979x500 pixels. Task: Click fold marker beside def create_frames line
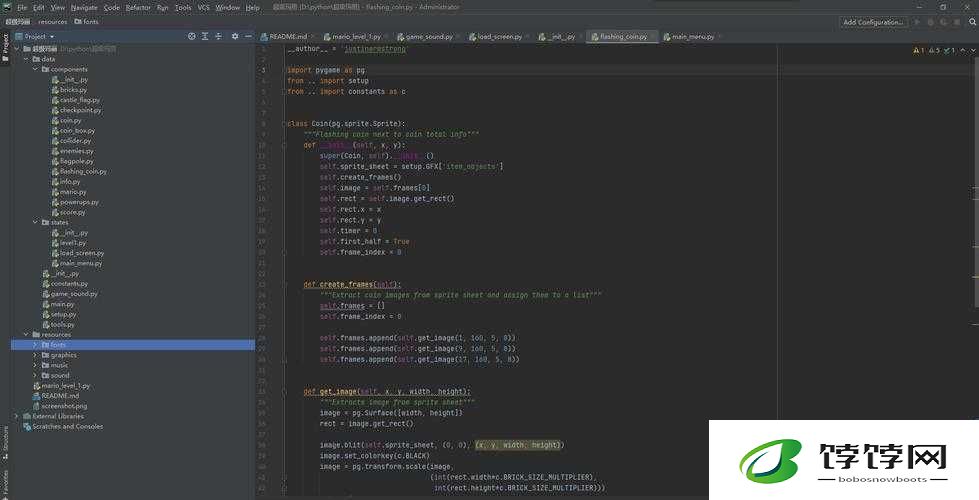point(283,284)
